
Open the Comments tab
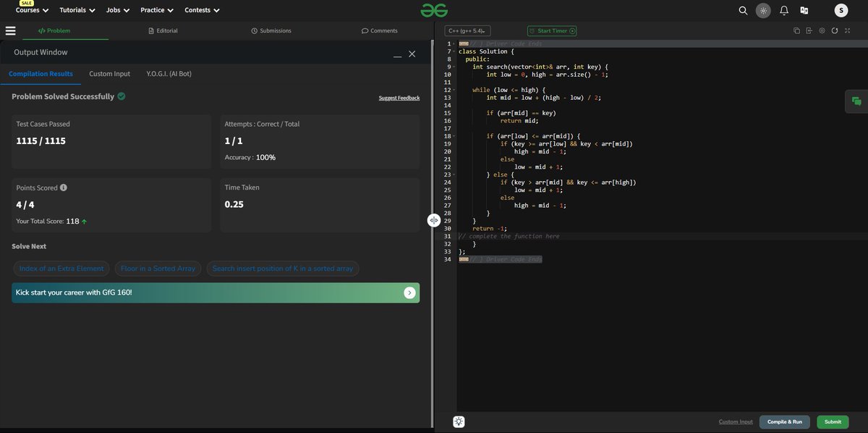pos(380,30)
